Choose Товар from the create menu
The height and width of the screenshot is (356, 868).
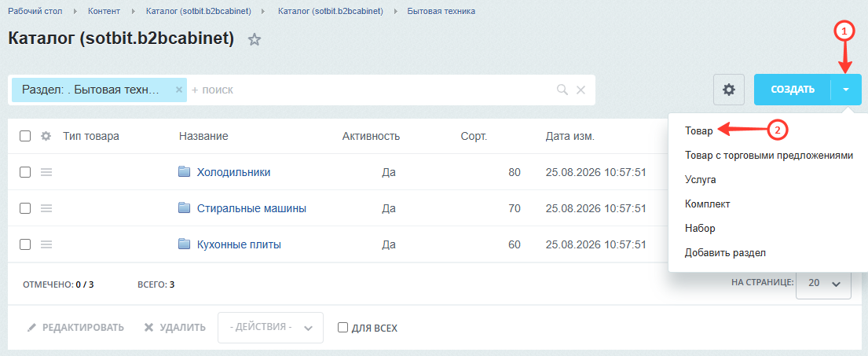[698, 130]
